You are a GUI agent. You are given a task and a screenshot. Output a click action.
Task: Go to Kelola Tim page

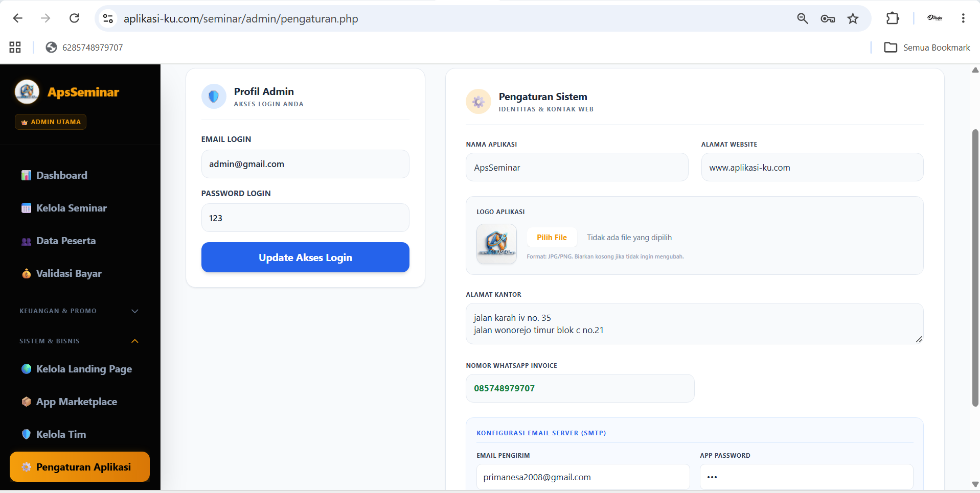[x=54, y=434]
